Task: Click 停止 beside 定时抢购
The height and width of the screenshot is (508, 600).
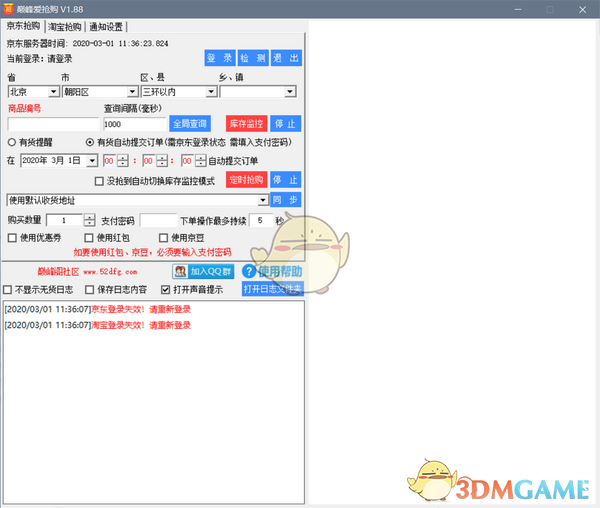Action: 285,180
